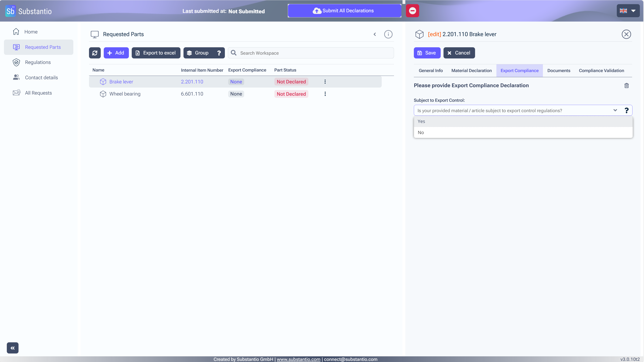This screenshot has height=362, width=644.
Task: Click the Save button
Action: coord(427,53)
